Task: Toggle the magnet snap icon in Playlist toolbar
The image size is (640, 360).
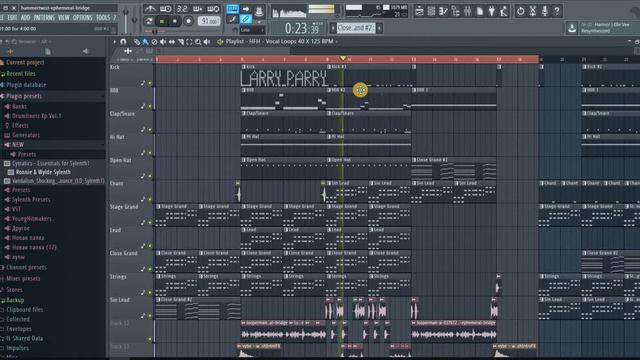Action: tap(123, 42)
